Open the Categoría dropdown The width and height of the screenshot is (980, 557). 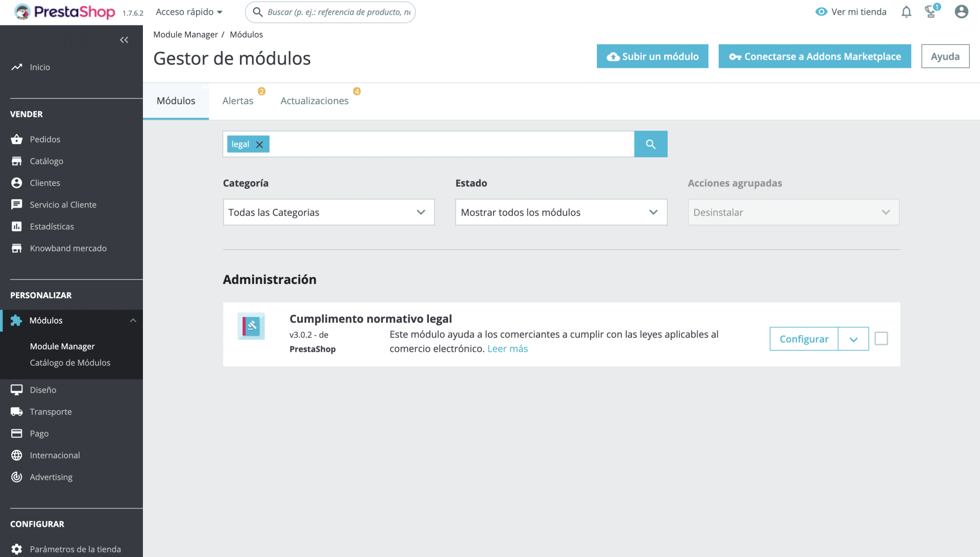pos(328,212)
